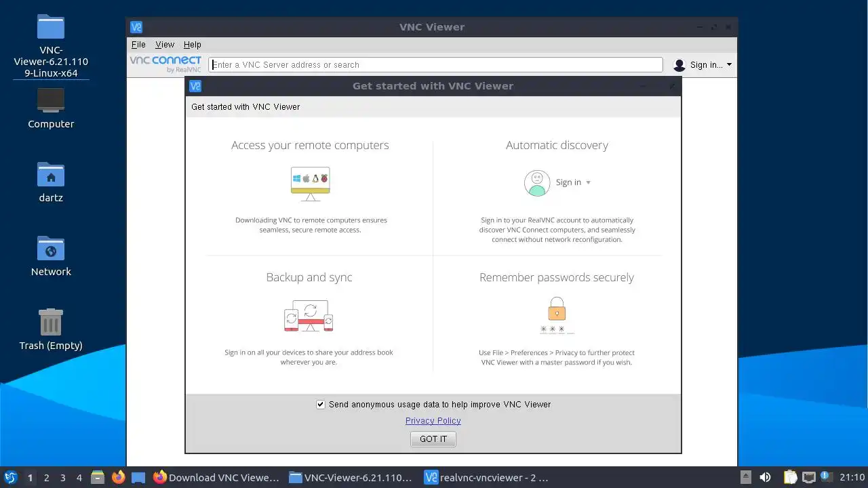Click the Backup and sync devices illustration
The height and width of the screenshot is (488, 868).
(x=309, y=316)
